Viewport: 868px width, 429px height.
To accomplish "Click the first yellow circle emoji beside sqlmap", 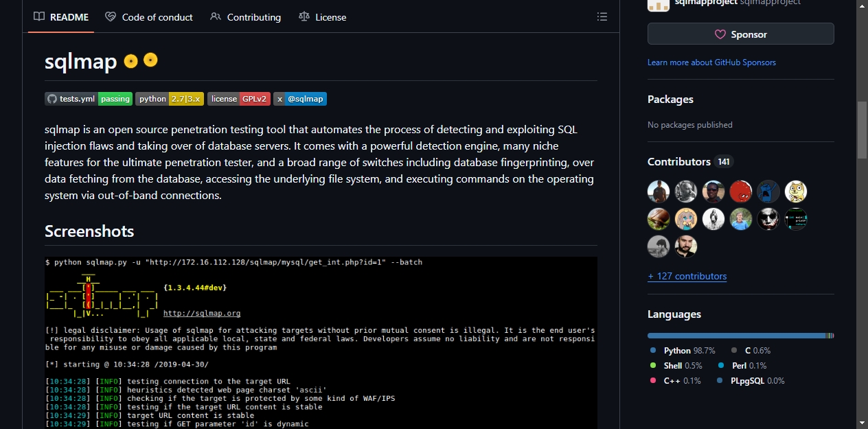I will [x=130, y=61].
